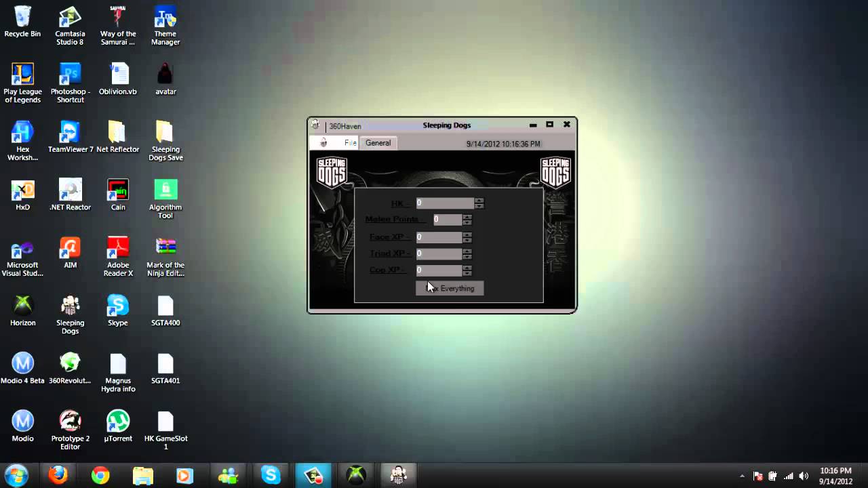Select the HxD desktop icon
The image size is (868, 488).
tap(22, 195)
